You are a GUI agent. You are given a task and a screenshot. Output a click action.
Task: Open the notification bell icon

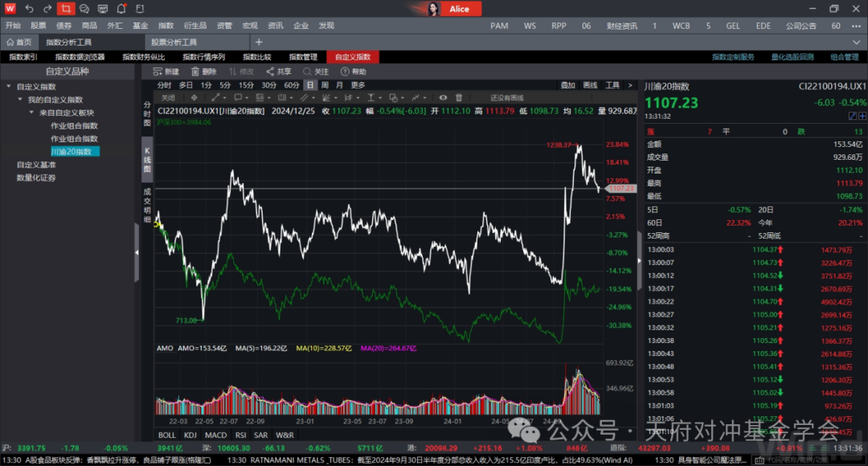coord(121,9)
